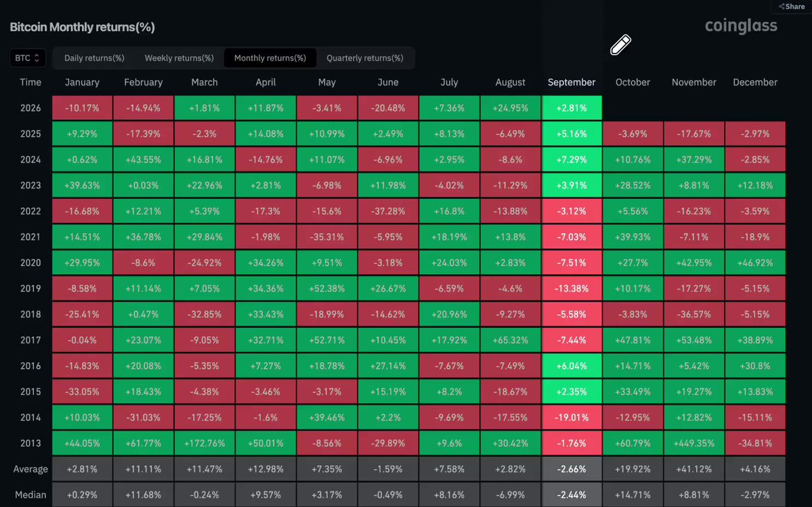Select the 2024 February cell +43.55%
The height and width of the screenshot is (507, 812).
(144, 159)
